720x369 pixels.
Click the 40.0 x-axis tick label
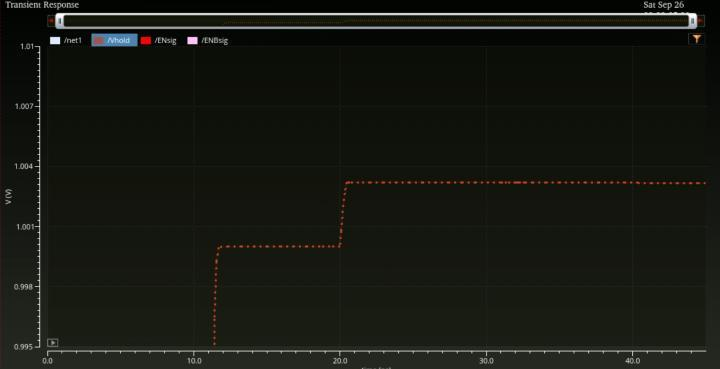pos(632,361)
